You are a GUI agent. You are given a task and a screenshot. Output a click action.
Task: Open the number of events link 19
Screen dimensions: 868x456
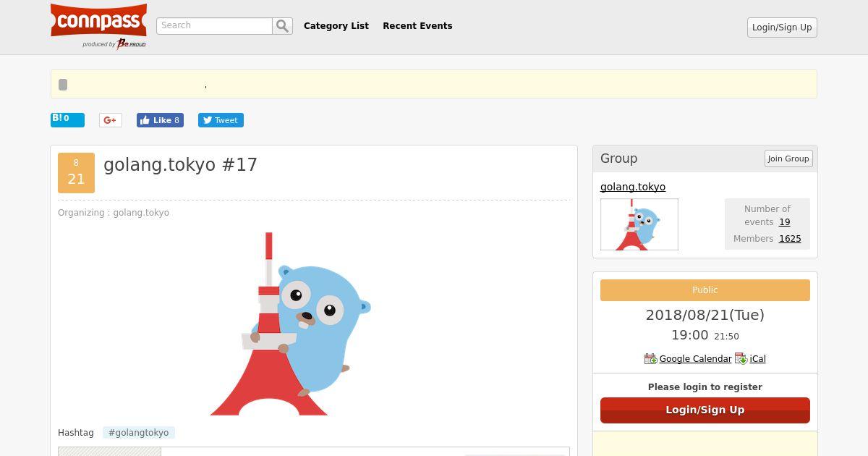pyautogui.click(x=784, y=222)
